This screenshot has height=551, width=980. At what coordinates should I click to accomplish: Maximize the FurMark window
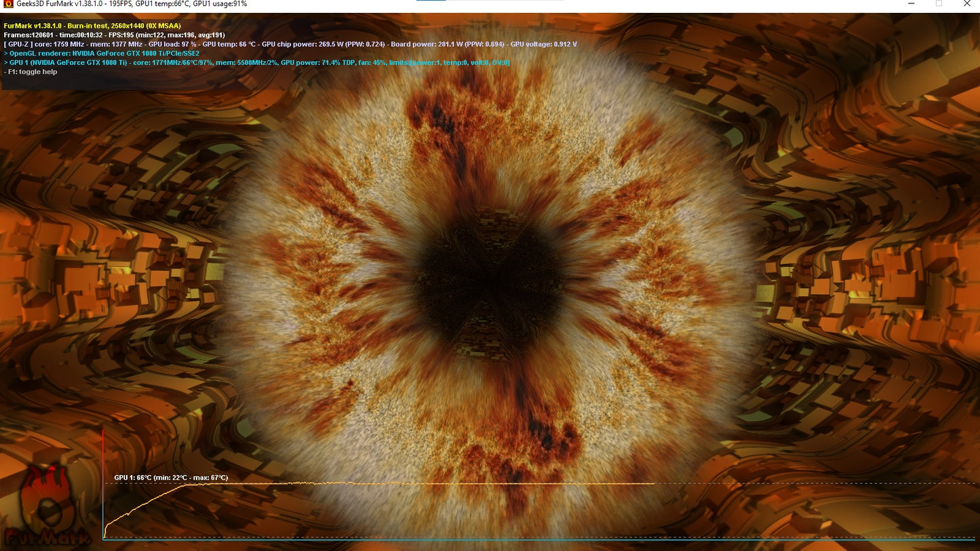point(939,4)
